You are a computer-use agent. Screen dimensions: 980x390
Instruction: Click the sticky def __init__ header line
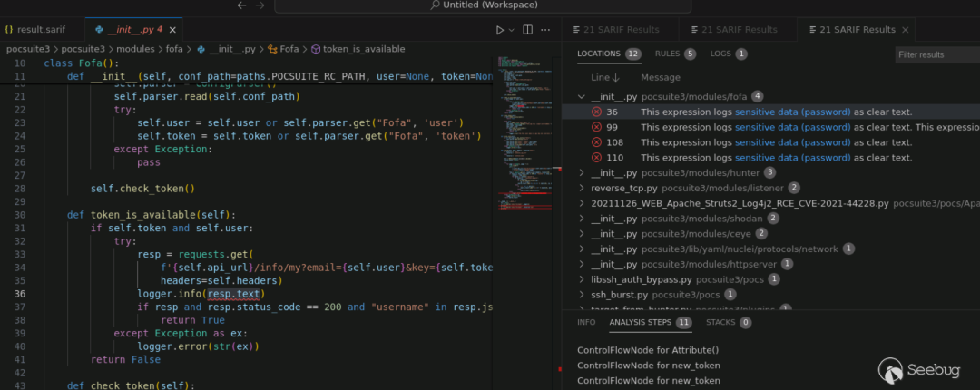tap(280, 76)
